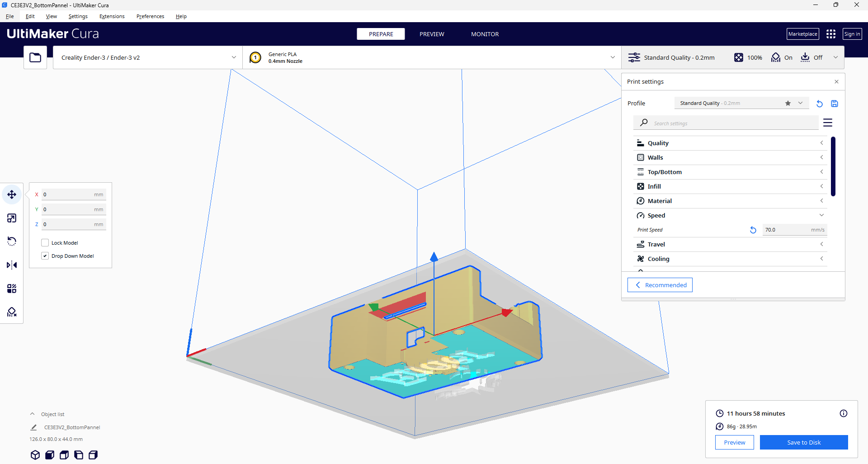The width and height of the screenshot is (868, 464).
Task: Expand the Infill settings section
Action: pos(730,186)
